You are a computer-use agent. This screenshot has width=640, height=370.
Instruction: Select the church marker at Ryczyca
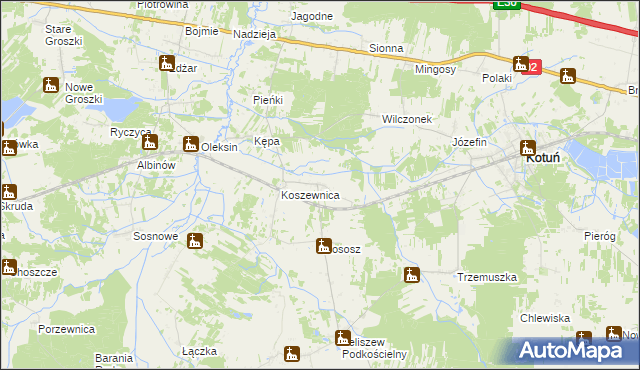[x=150, y=142]
